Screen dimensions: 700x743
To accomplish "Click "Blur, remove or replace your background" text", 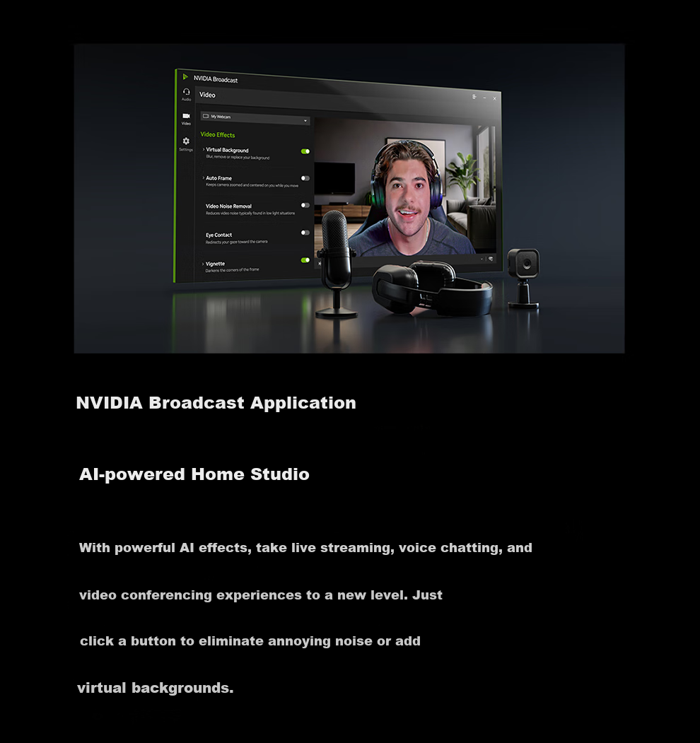I will pos(238,158).
